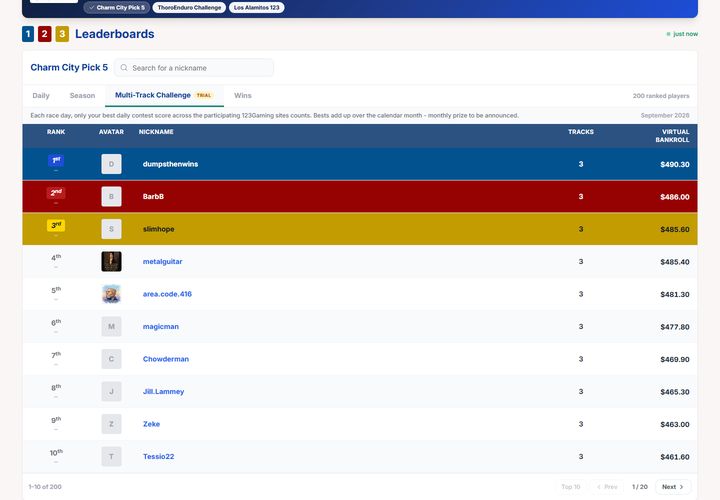Viewport: 720px width, 500px height.
Task: Switch to the Season tab
Action: pos(82,96)
